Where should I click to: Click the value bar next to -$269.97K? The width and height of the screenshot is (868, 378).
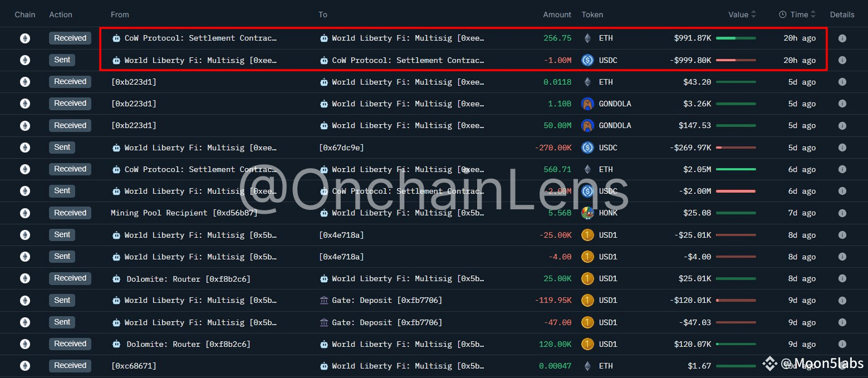[735, 148]
